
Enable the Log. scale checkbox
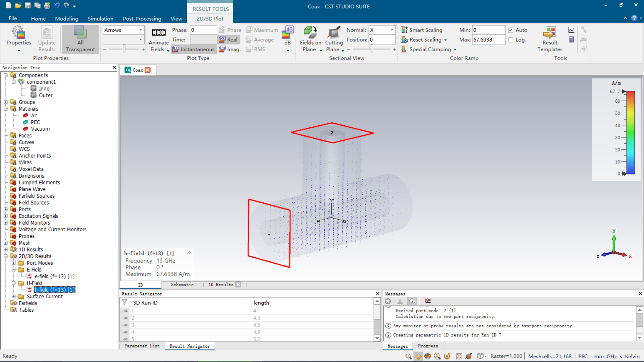tap(511, 40)
